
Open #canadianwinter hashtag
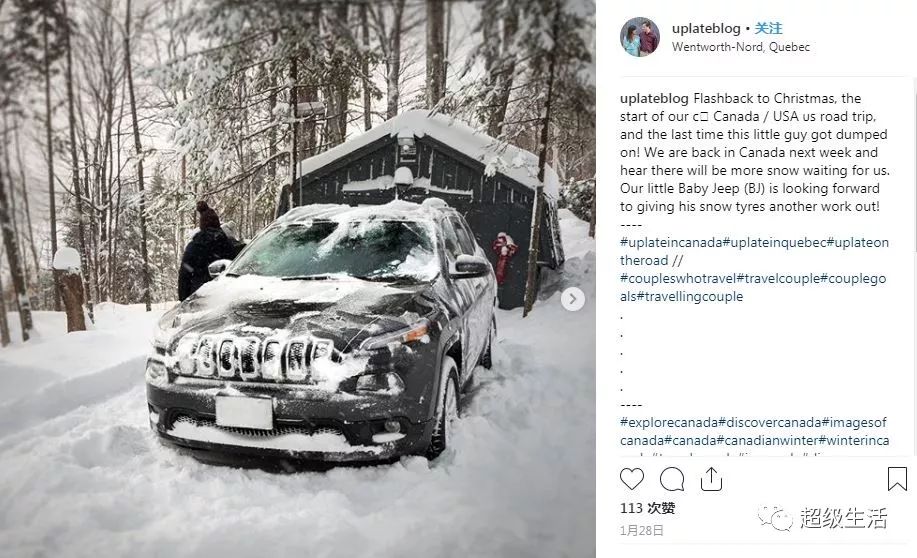click(767, 440)
